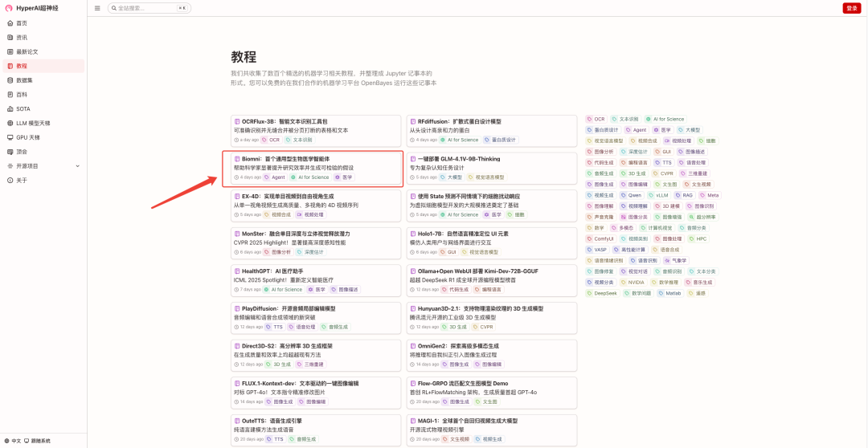Viewport: 868px width, 448px height.
Task: Click 三维重建 tag on Direct3D-S2 card
Action: [x=310, y=365]
